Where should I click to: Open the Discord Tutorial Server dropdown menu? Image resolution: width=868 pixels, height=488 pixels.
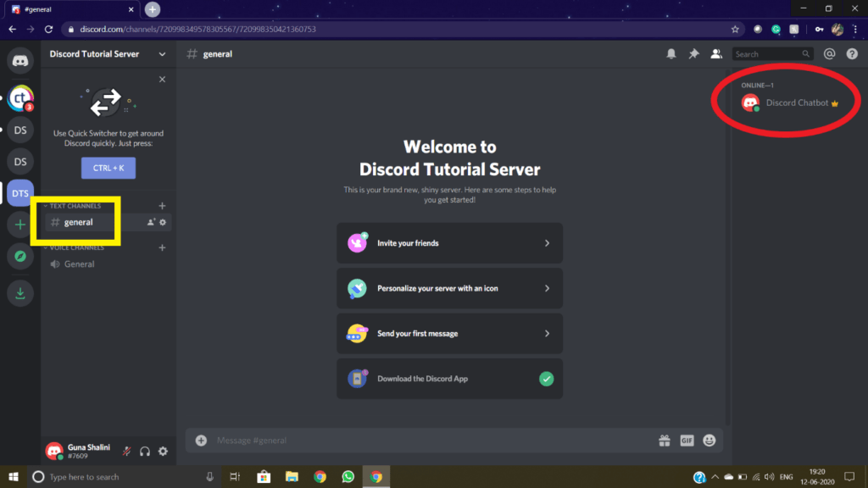[x=108, y=54]
